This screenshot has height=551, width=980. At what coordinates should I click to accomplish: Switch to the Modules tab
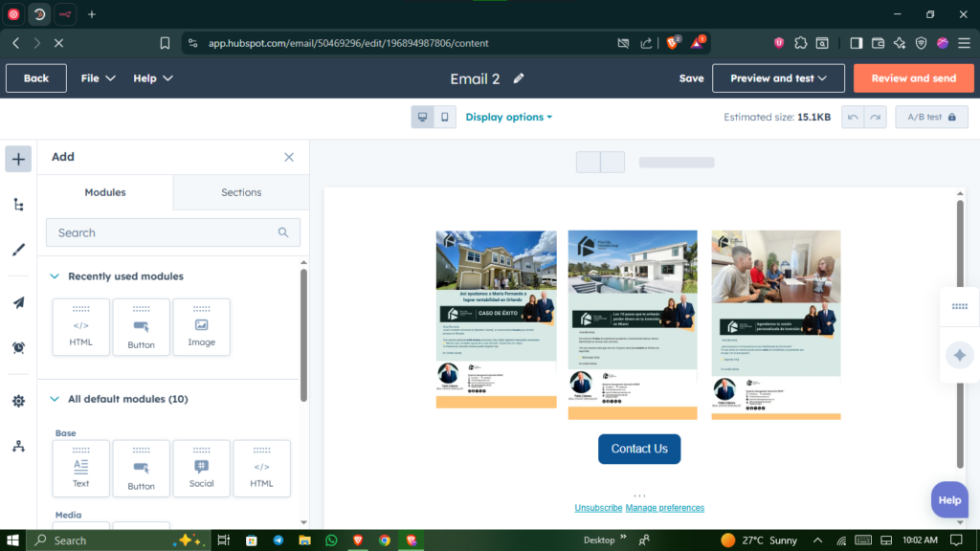(x=105, y=192)
